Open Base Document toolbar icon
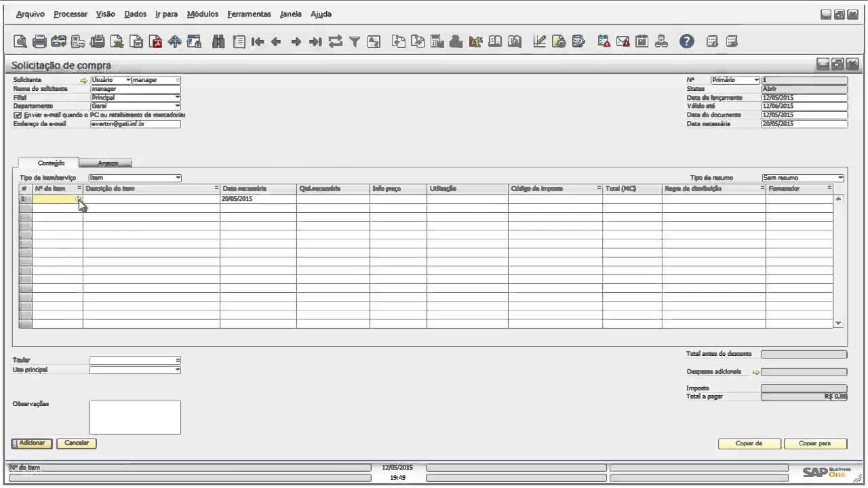Image resolution: width=868 pixels, height=488 pixels. pyautogui.click(x=399, y=41)
